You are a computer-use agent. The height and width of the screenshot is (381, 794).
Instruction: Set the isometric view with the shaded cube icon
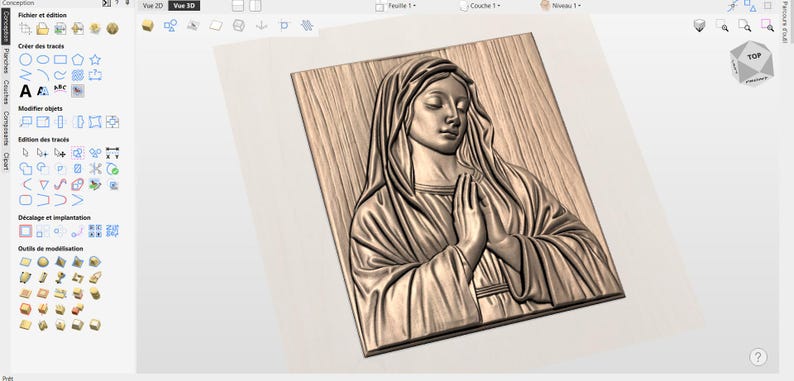click(x=699, y=25)
